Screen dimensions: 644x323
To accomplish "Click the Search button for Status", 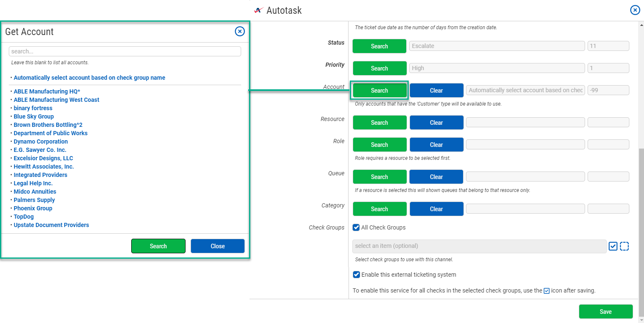I will [379, 46].
